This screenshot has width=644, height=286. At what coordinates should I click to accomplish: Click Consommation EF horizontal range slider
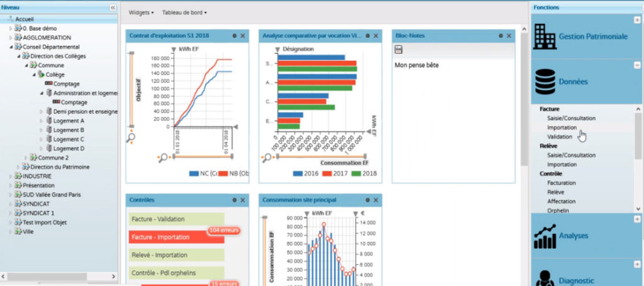(x=321, y=156)
